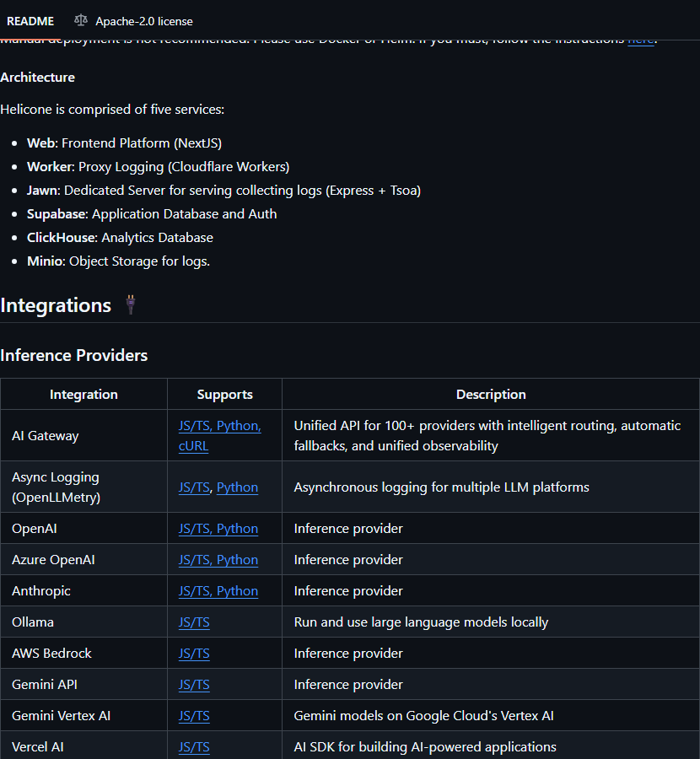Click the "Description" column header
The width and height of the screenshot is (700, 759).
click(x=491, y=395)
